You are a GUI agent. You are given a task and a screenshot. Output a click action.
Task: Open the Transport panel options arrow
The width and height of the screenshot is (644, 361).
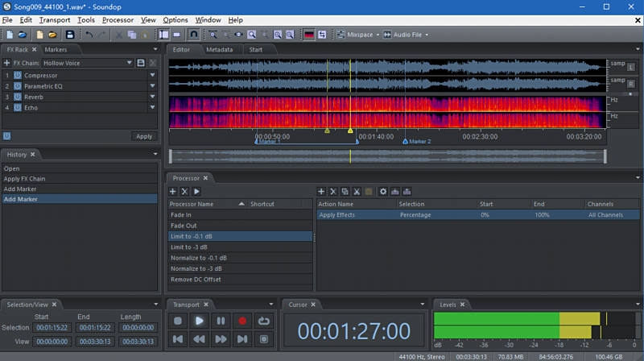click(x=271, y=305)
